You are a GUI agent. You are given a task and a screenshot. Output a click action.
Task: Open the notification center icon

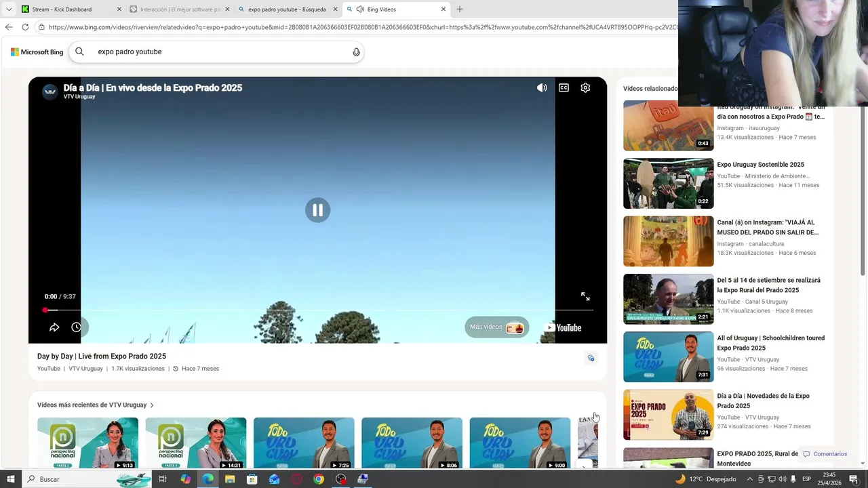pyautogui.click(x=854, y=479)
